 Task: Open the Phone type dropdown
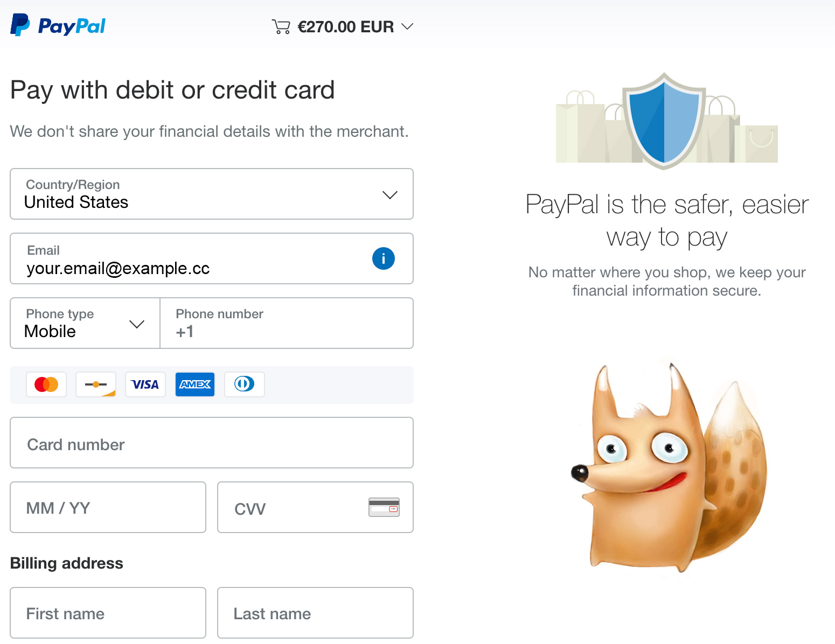(x=85, y=323)
